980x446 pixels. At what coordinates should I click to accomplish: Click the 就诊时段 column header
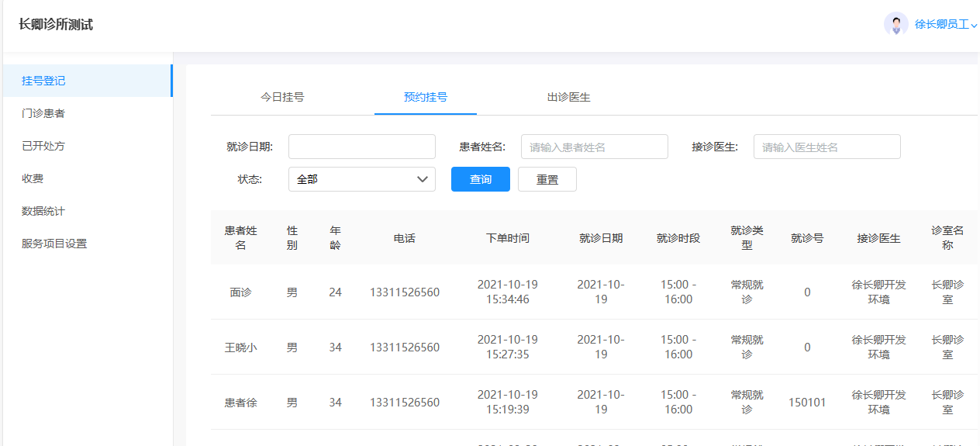678,238
